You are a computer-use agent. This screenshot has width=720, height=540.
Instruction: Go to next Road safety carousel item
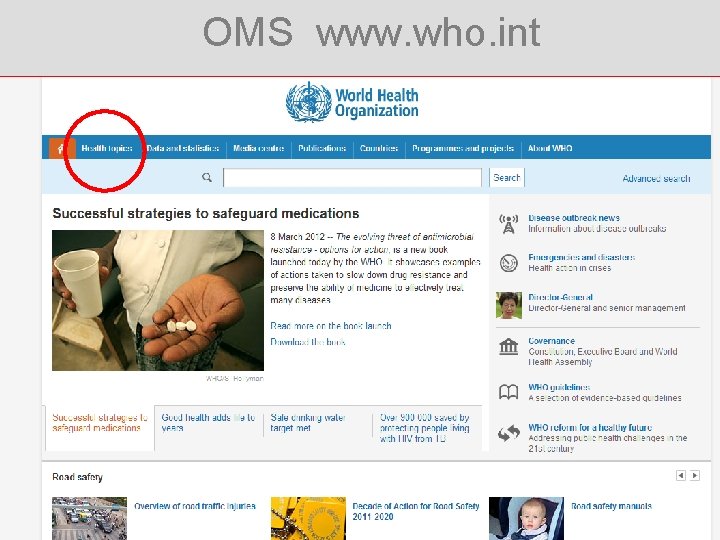(695, 476)
